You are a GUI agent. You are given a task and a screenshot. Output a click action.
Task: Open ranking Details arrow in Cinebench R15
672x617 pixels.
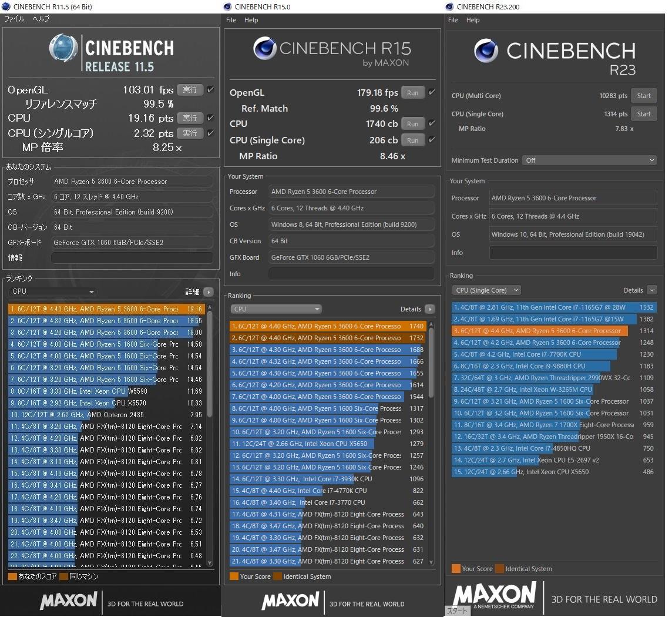click(430, 309)
